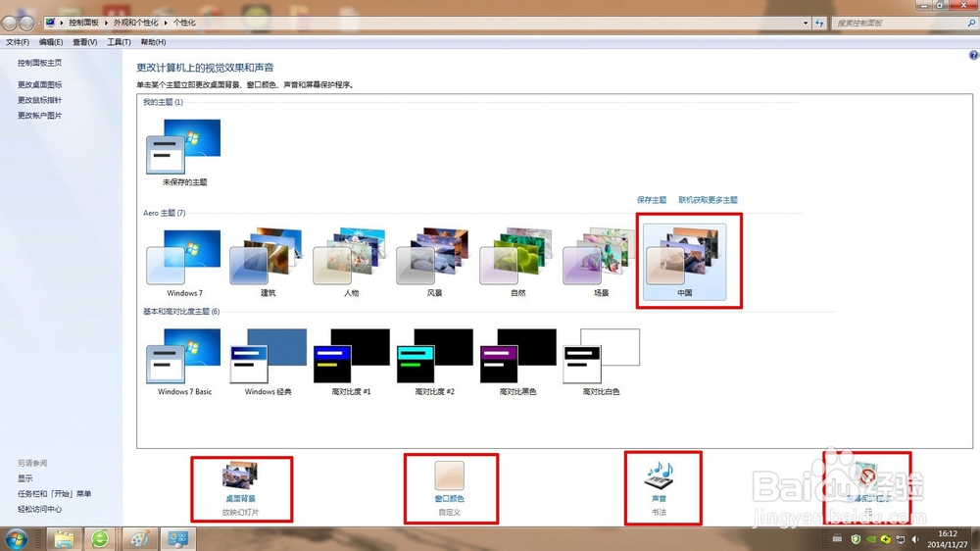Click the search magnifier icon
This screenshot has height=551, width=980.
pos(971,24)
